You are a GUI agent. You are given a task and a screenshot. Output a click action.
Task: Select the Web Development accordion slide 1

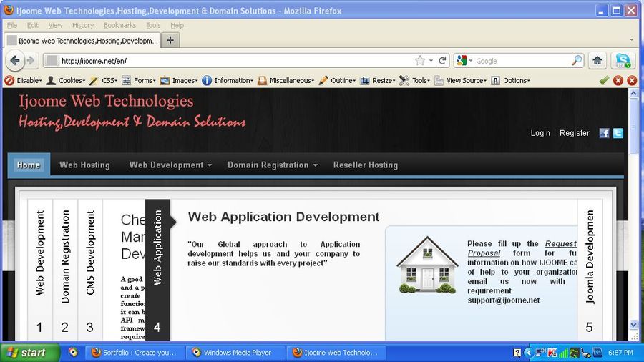click(x=40, y=270)
